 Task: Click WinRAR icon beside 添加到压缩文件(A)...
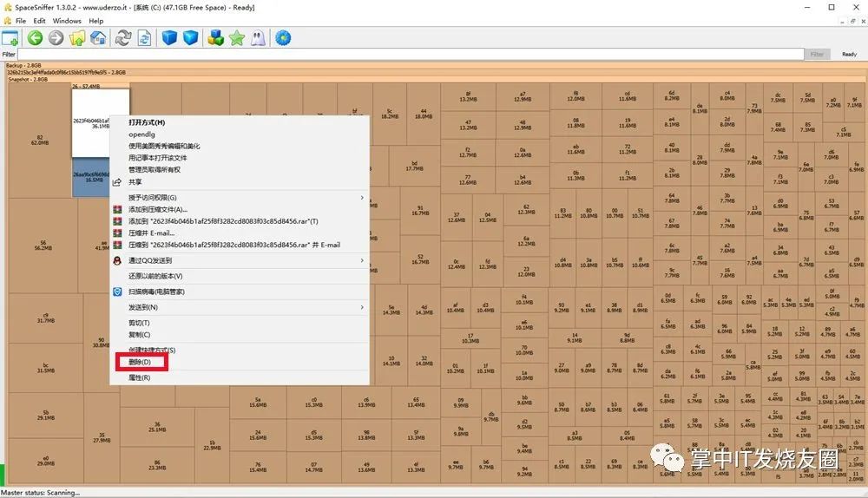117,210
